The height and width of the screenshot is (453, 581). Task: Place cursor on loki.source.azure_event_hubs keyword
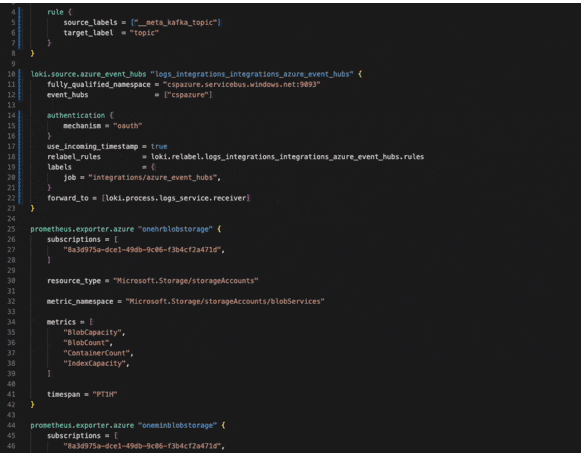tap(88, 74)
